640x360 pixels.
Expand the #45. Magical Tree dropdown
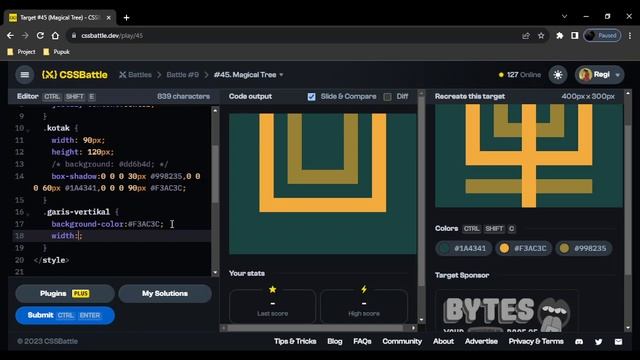249,75
